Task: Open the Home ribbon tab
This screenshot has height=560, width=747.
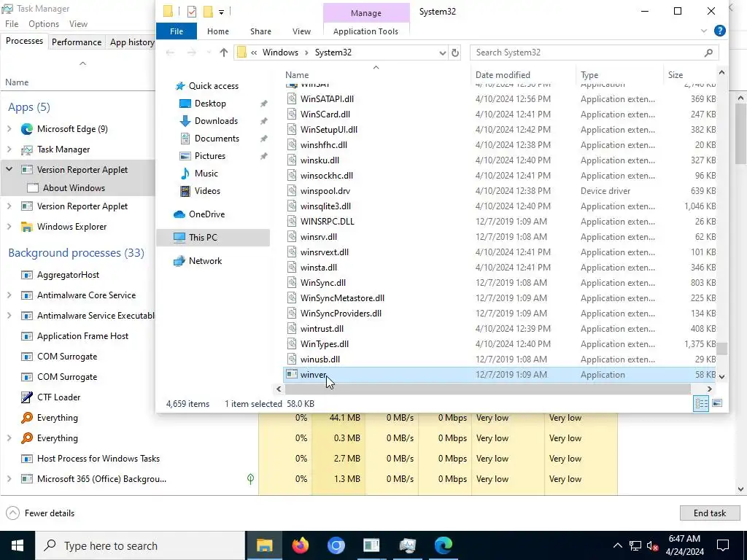Action: (217, 31)
